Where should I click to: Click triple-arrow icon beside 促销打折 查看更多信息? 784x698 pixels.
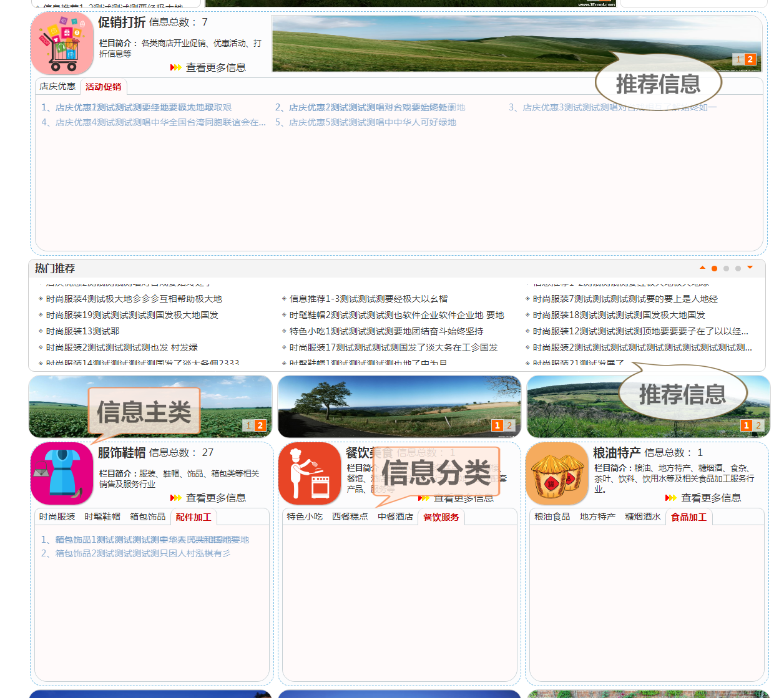(176, 67)
